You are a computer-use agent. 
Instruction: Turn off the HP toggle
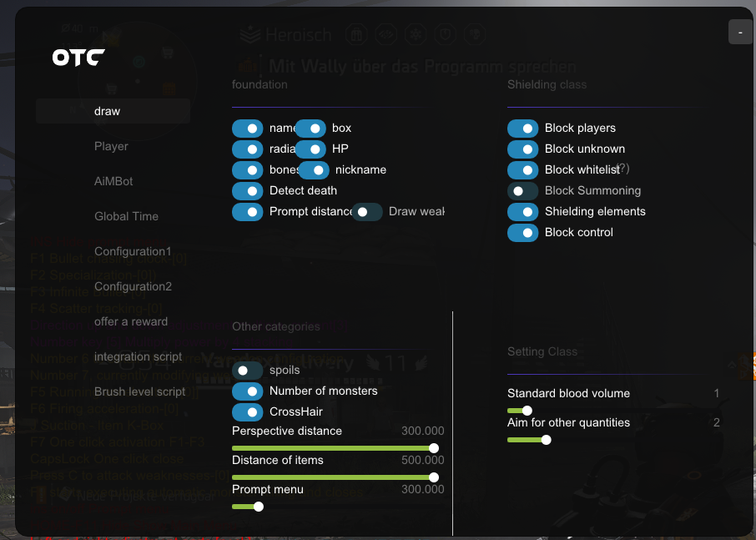tap(310, 149)
